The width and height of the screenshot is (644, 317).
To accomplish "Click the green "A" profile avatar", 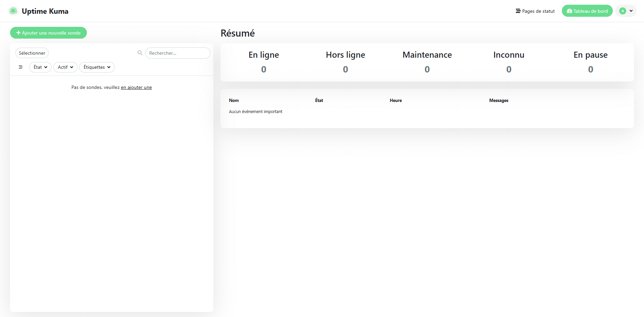I will coord(623,11).
